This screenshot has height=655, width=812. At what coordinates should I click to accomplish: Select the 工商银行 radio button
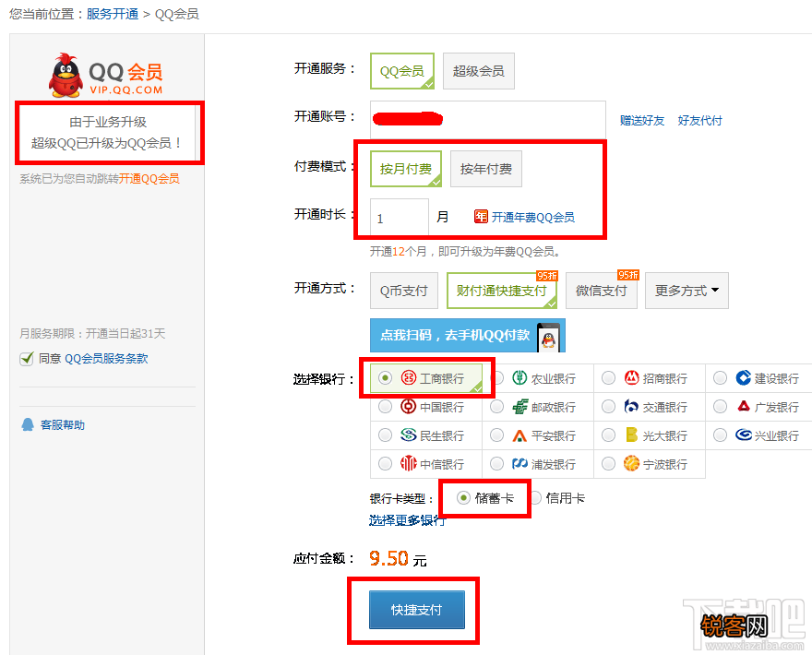[385, 378]
